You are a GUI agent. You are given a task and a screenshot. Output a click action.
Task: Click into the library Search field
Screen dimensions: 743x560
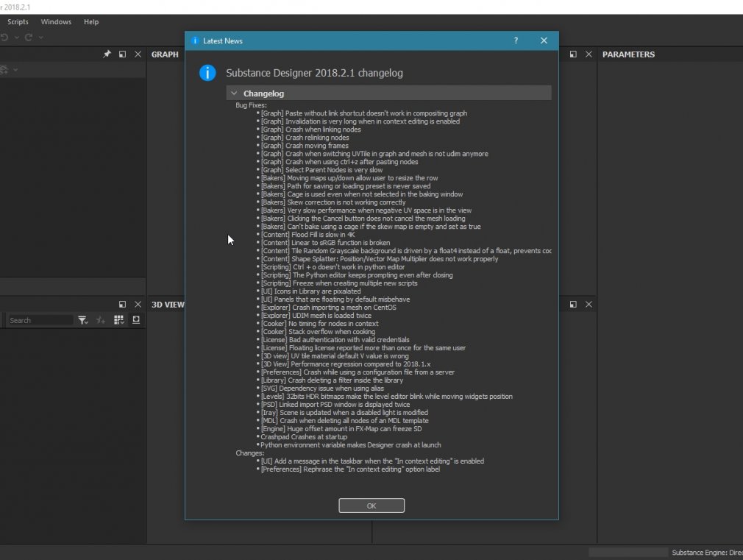40,320
